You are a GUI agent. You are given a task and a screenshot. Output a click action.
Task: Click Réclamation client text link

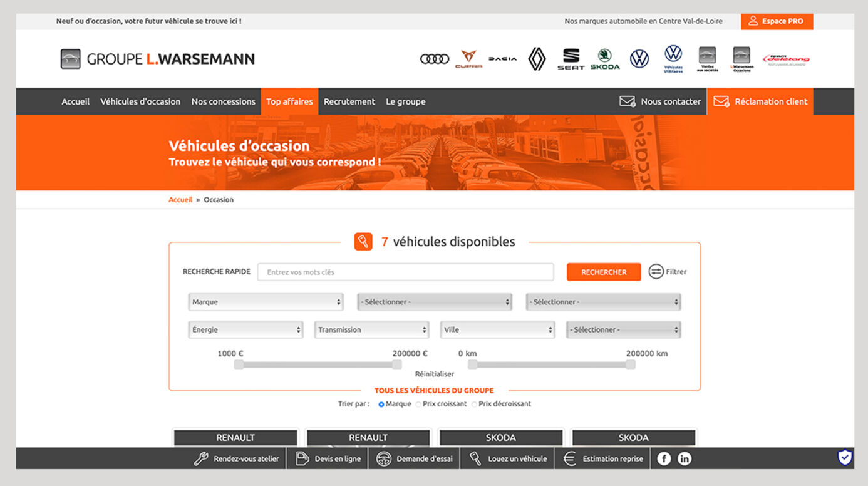(772, 101)
